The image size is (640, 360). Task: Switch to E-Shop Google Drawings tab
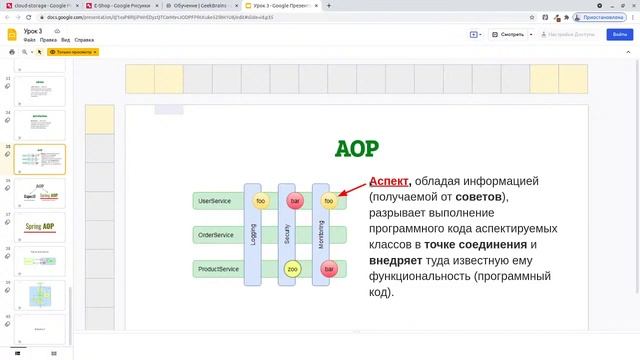(122, 6)
